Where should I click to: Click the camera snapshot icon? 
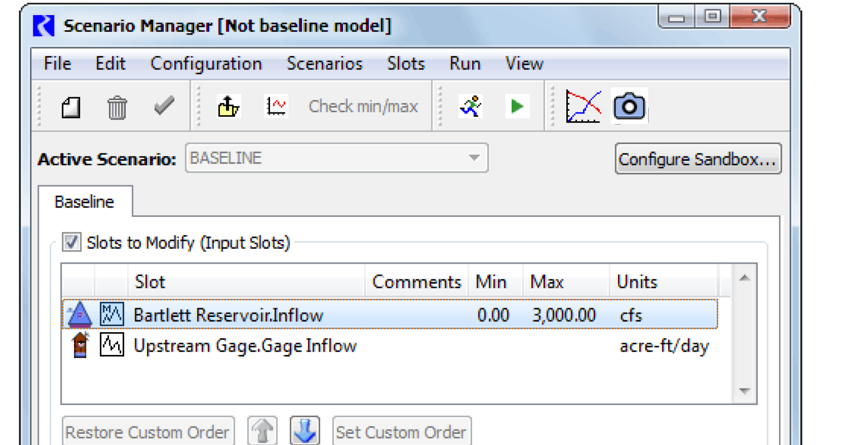click(629, 106)
